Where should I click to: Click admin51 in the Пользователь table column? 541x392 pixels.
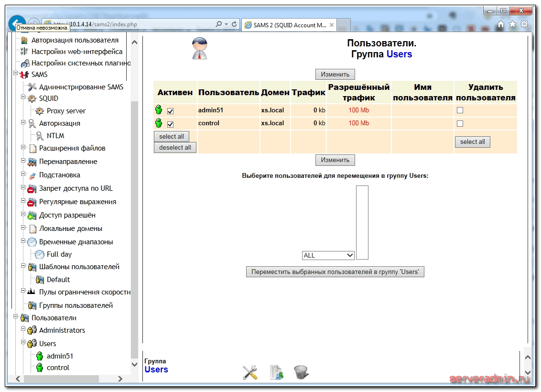[211, 110]
